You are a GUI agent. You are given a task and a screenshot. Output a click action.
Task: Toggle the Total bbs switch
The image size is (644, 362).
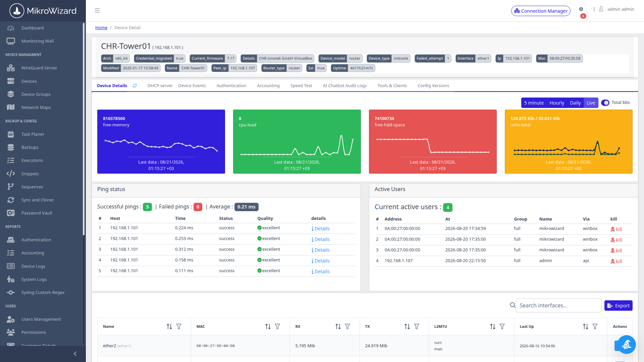click(x=605, y=103)
